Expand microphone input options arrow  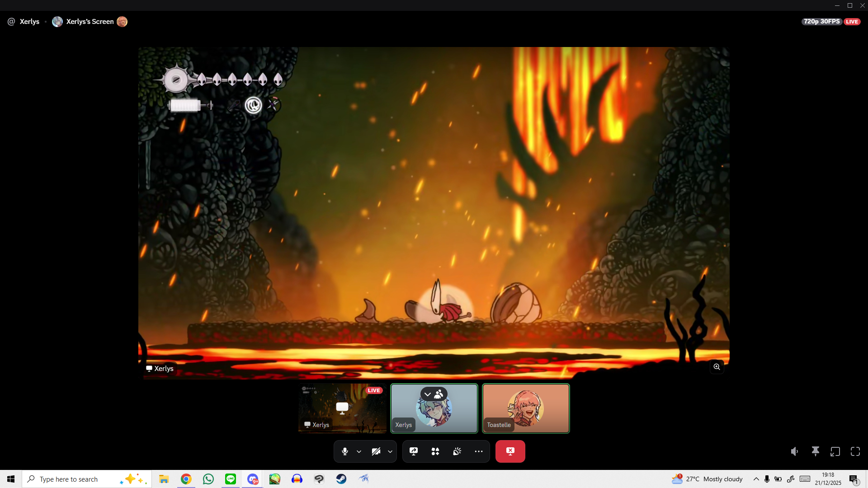click(359, 451)
